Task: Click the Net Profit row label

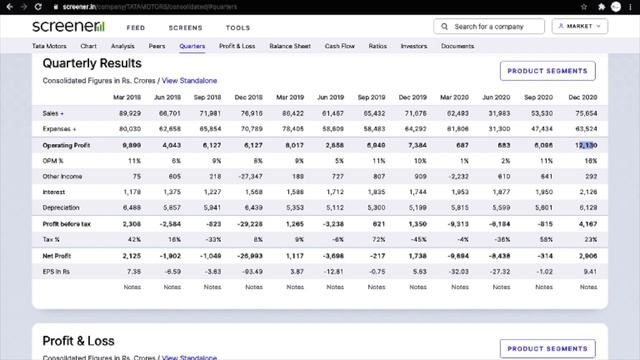Action: (57, 256)
